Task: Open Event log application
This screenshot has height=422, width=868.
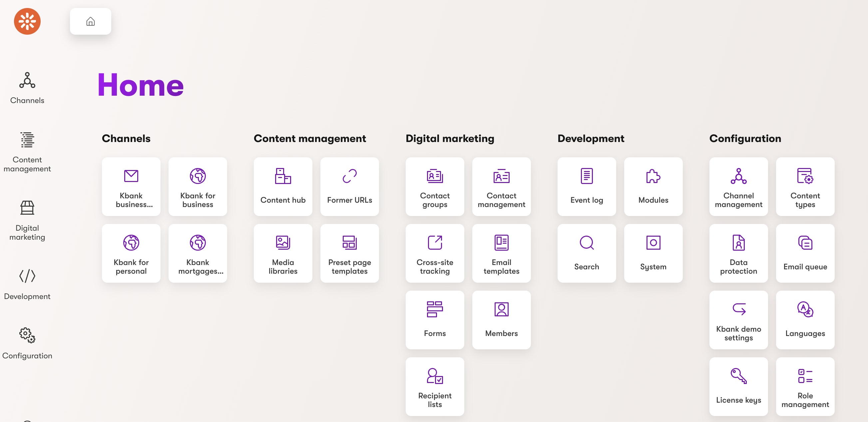Action: (x=586, y=186)
